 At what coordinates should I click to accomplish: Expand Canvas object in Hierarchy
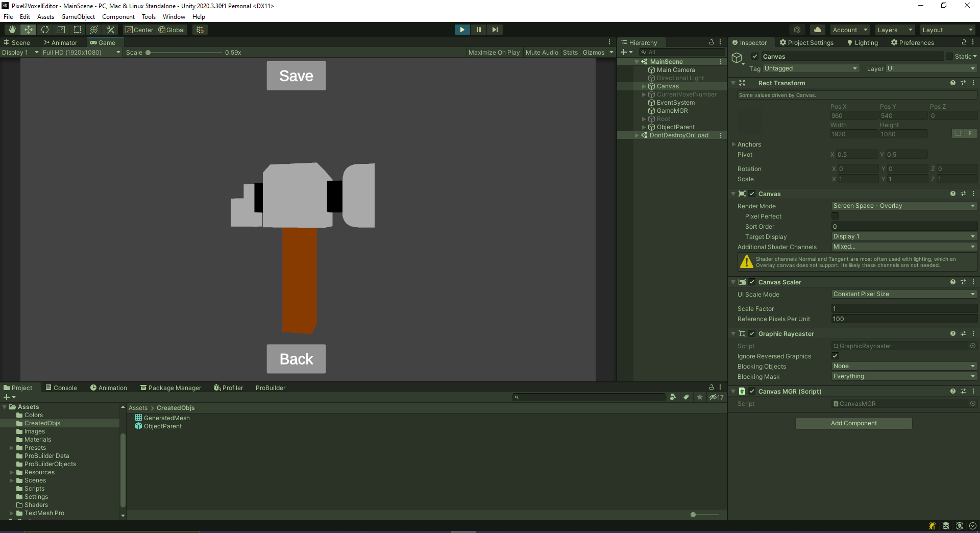point(644,87)
